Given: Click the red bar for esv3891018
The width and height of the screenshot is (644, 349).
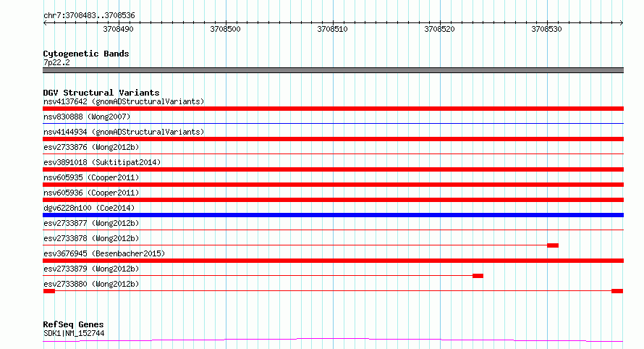Looking at the screenshot, I should pyautogui.click(x=333, y=169).
